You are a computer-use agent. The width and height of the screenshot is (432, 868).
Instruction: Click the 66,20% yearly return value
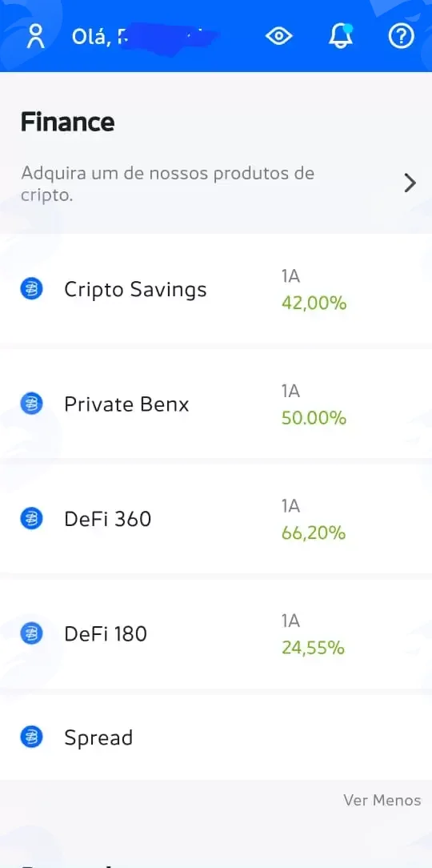click(314, 533)
